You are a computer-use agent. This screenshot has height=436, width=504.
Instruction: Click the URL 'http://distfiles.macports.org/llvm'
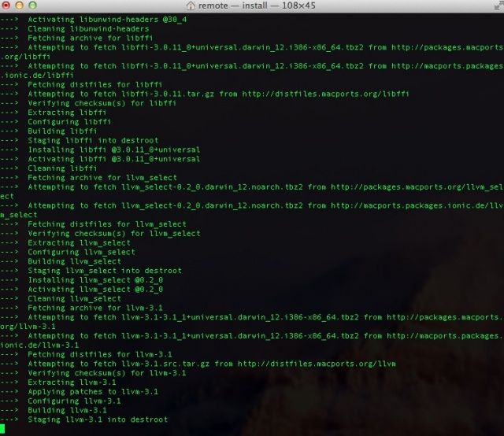[x=317, y=364]
